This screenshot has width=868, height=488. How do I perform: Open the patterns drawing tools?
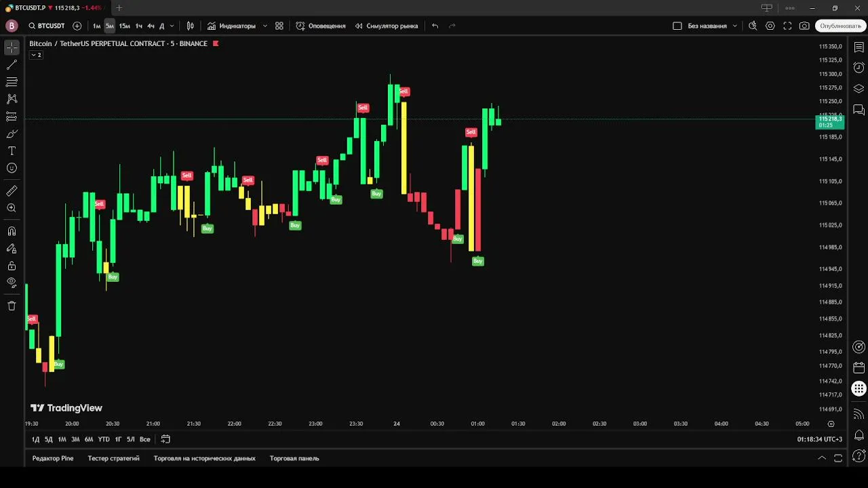click(12, 99)
